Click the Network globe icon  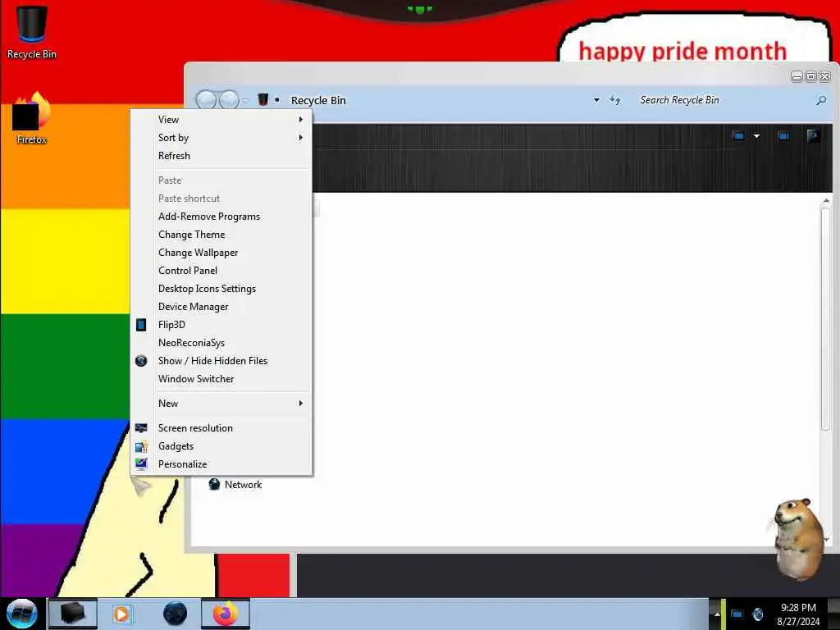(x=214, y=484)
